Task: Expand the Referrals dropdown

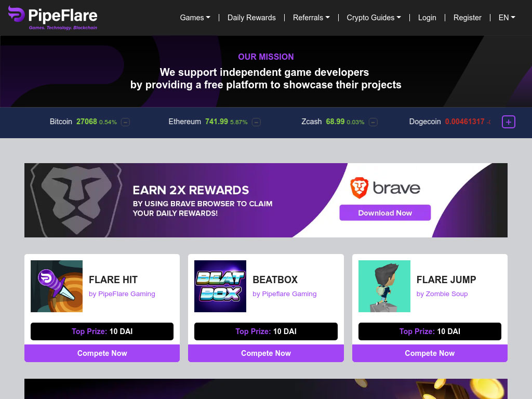Action: [x=311, y=18]
